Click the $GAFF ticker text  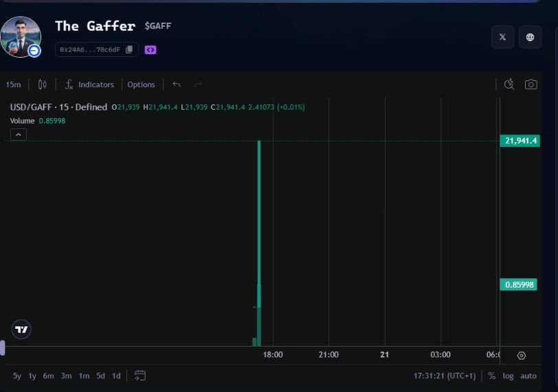(158, 26)
